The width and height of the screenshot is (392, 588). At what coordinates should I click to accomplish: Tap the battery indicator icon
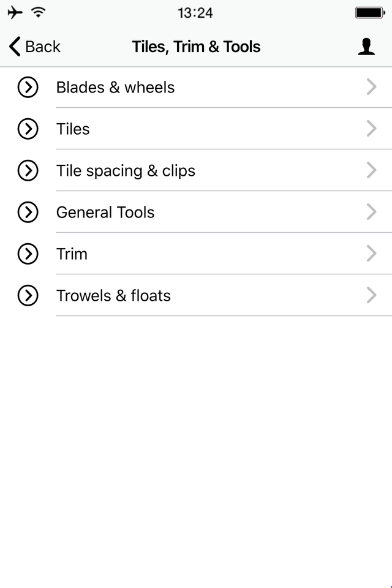click(x=370, y=13)
